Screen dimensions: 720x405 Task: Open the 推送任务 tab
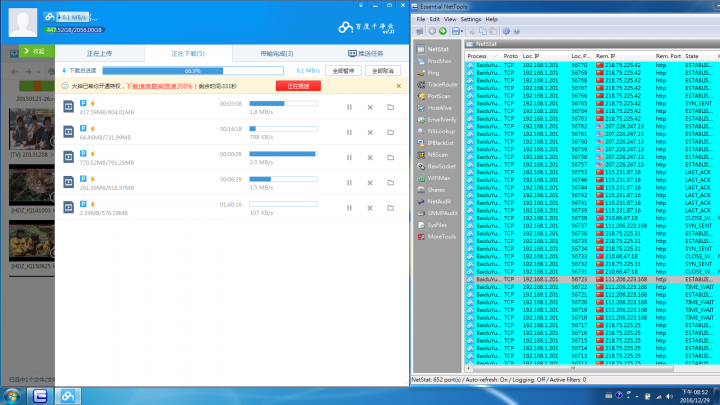[365, 53]
